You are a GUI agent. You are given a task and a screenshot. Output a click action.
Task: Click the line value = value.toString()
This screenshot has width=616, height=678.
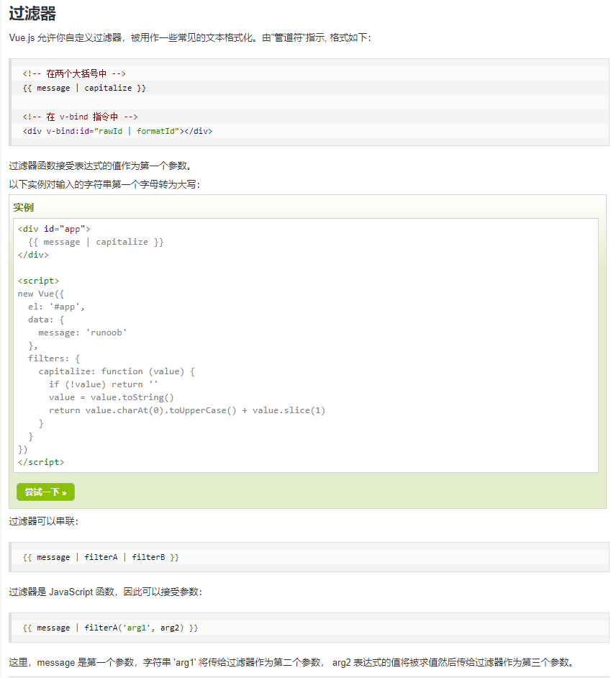tap(111, 397)
